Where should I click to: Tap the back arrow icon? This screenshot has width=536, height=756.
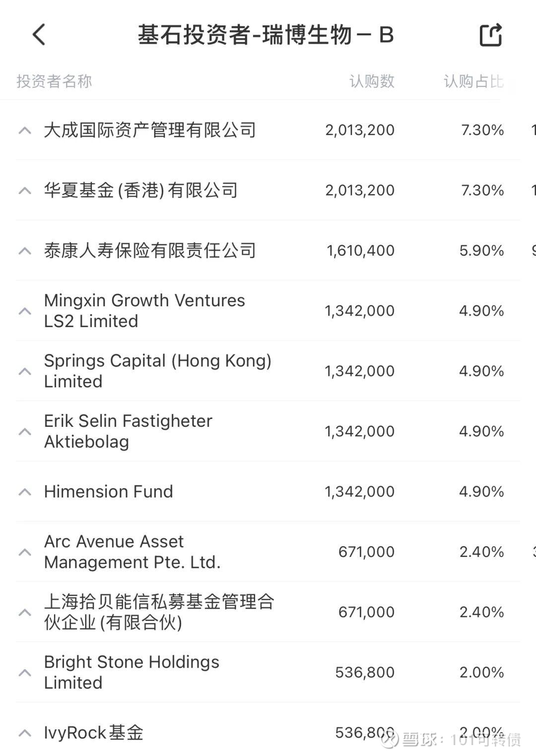[x=39, y=35]
